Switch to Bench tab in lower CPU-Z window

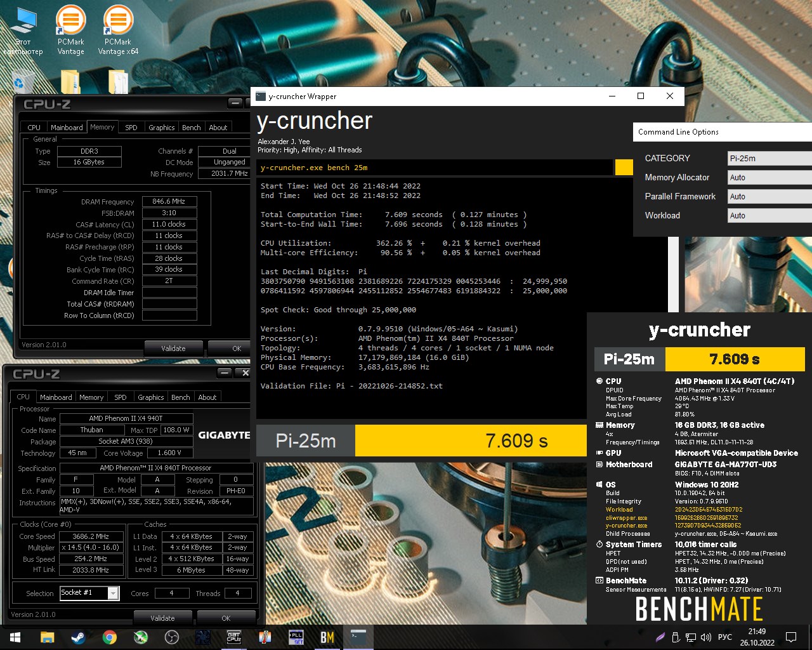181,397
